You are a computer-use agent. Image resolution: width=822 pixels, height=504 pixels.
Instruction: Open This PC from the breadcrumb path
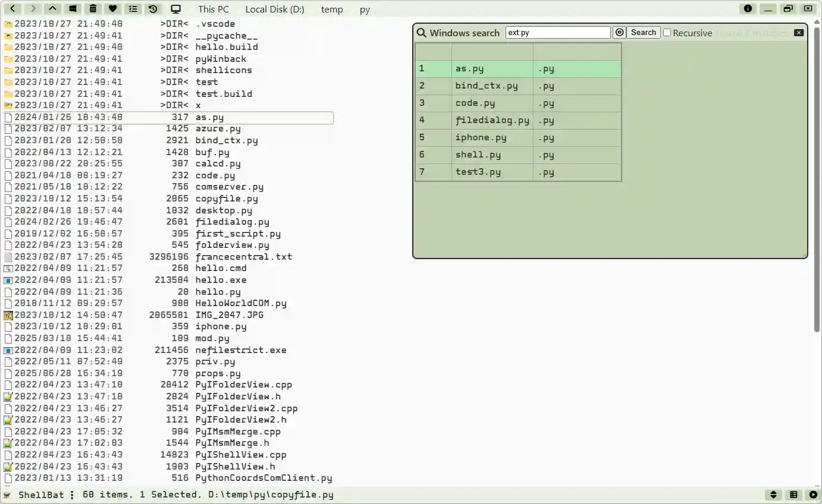(x=213, y=9)
